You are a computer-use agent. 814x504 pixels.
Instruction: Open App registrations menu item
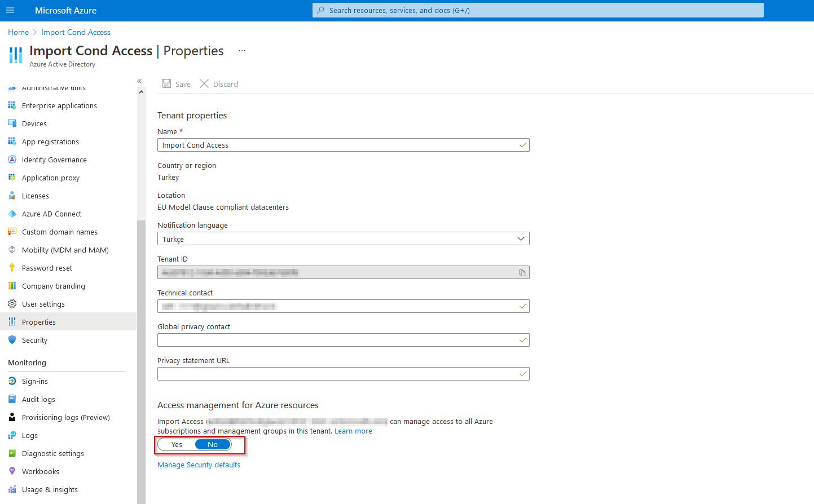[50, 142]
